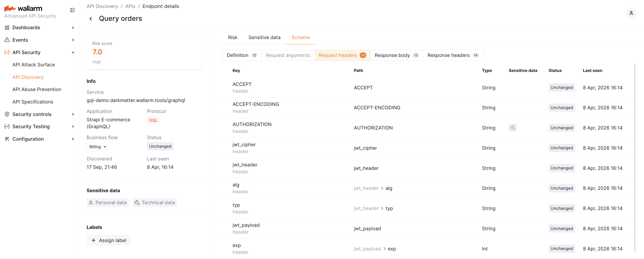Expand the Dashboards sidebar section
Image resolution: width=644 pixels, height=259 pixels.
pos(73,27)
